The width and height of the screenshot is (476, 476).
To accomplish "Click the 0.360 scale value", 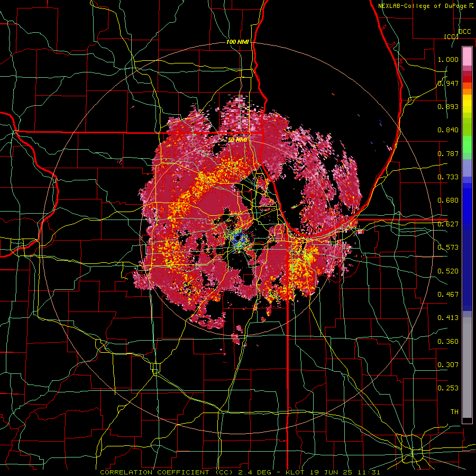I will coord(448,342).
